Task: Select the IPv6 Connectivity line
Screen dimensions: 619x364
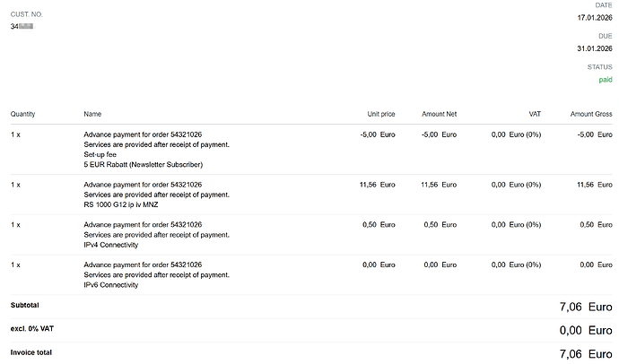Action: [x=111, y=285]
